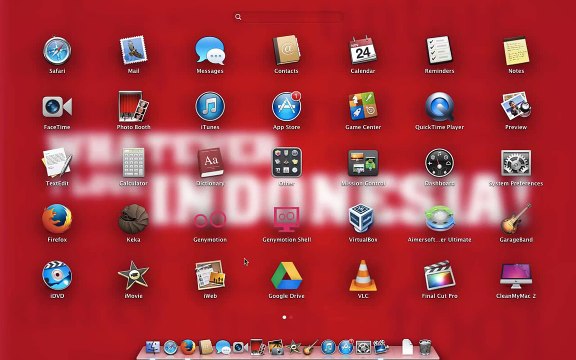Open the Preview app
This screenshot has height=360, width=576.
tap(516, 106)
